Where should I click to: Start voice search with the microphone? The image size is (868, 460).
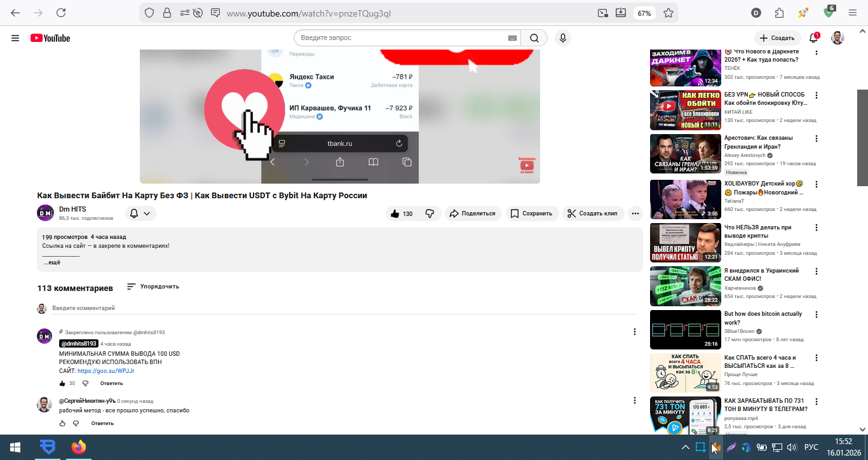click(x=562, y=38)
